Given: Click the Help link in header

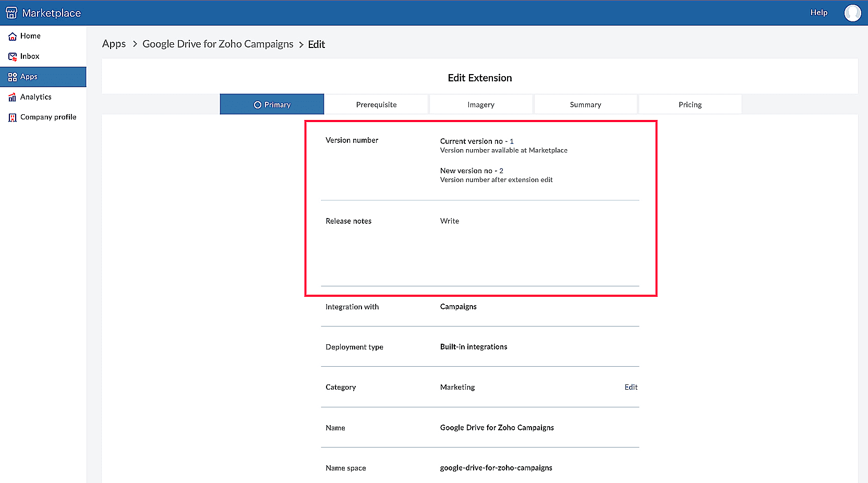Looking at the screenshot, I should 818,13.
